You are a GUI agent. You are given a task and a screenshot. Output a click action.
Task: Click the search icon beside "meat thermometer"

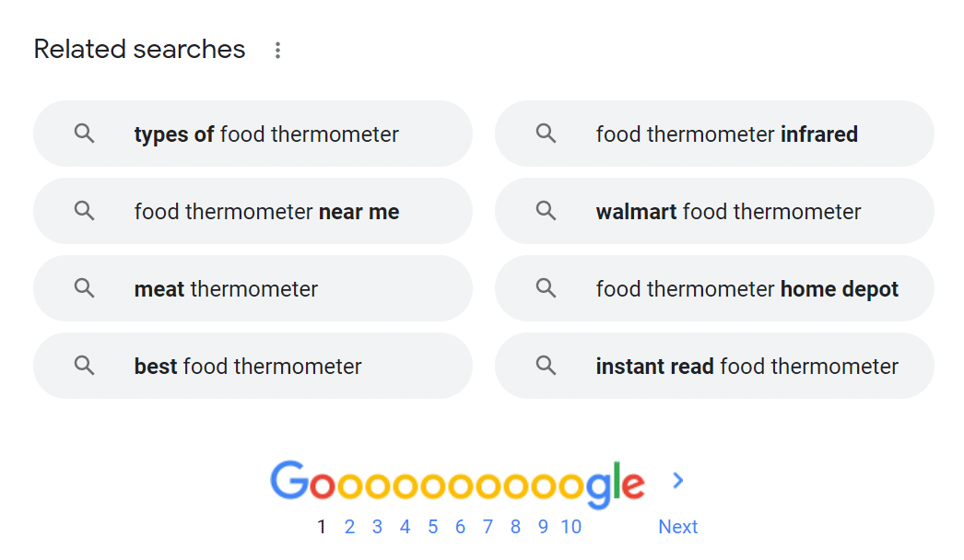click(85, 288)
